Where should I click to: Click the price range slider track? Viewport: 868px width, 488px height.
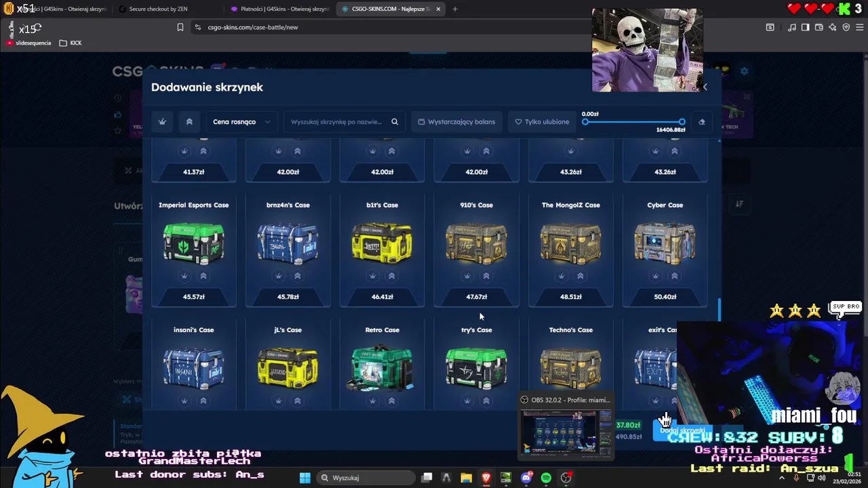(x=633, y=122)
